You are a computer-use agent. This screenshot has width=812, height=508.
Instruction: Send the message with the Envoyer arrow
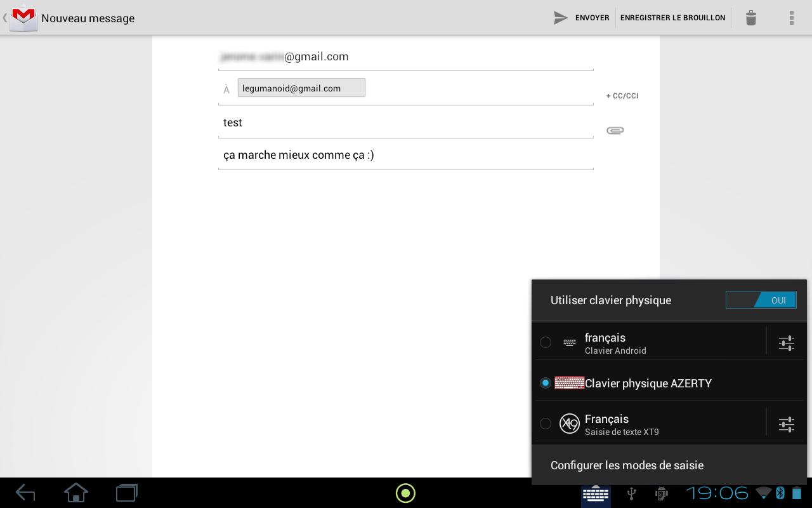[560, 18]
